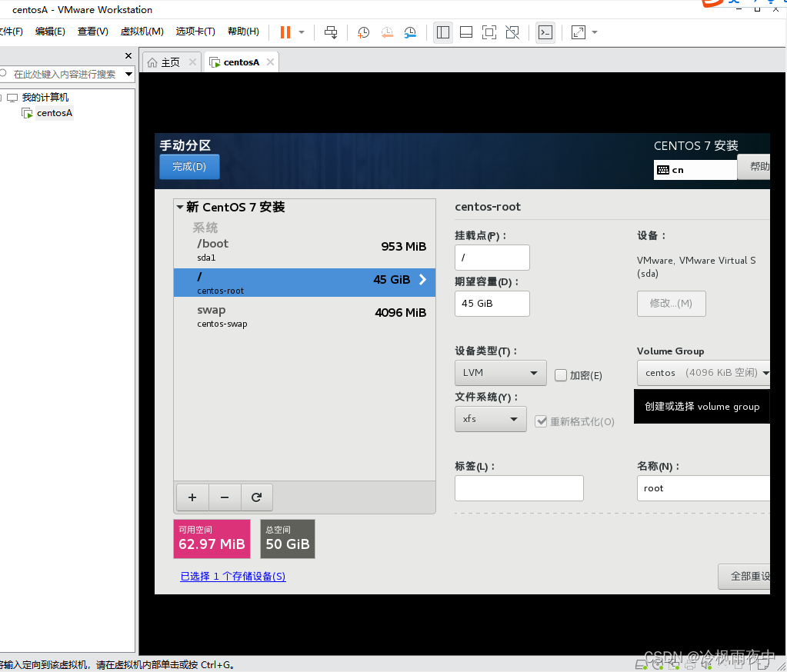Open the 查看(V) menu

coord(93,31)
